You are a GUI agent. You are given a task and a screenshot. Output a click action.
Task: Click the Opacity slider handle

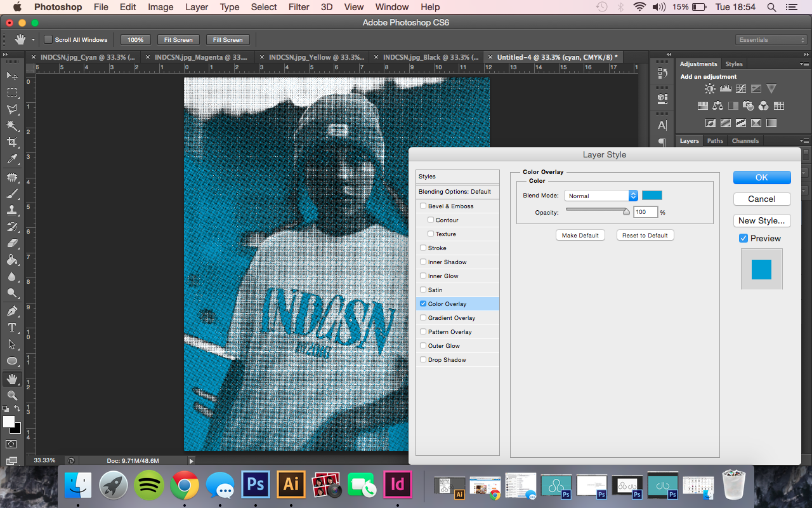[x=626, y=212]
